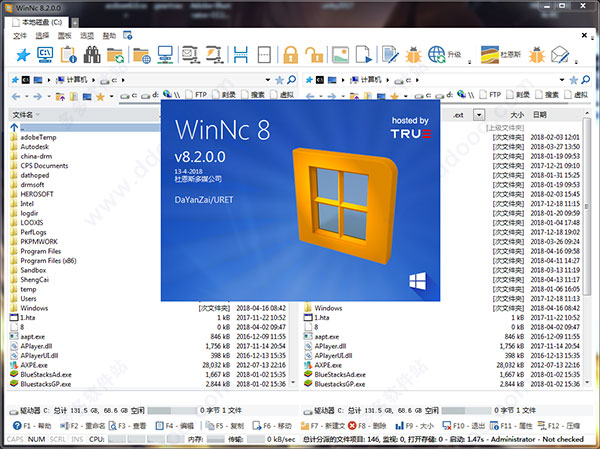600x449 pixels.
Task: Click the closed padlock encrypt icon
Action: pos(290,55)
